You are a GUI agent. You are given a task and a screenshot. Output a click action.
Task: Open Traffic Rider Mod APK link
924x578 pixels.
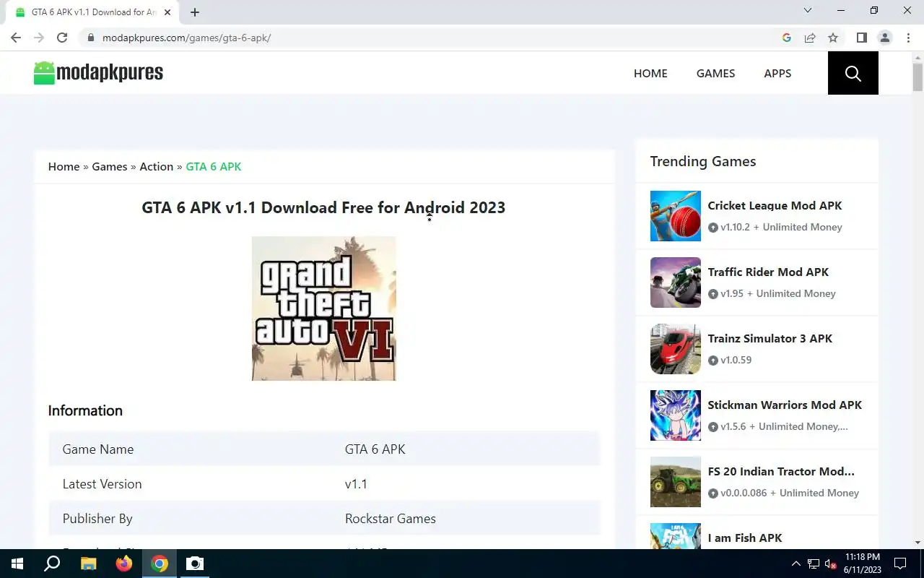[768, 272]
